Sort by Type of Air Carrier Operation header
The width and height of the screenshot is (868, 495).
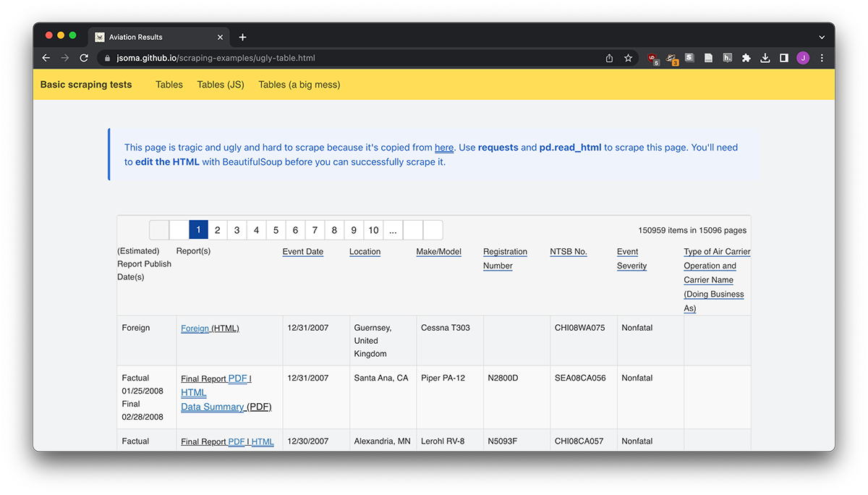[x=717, y=280]
